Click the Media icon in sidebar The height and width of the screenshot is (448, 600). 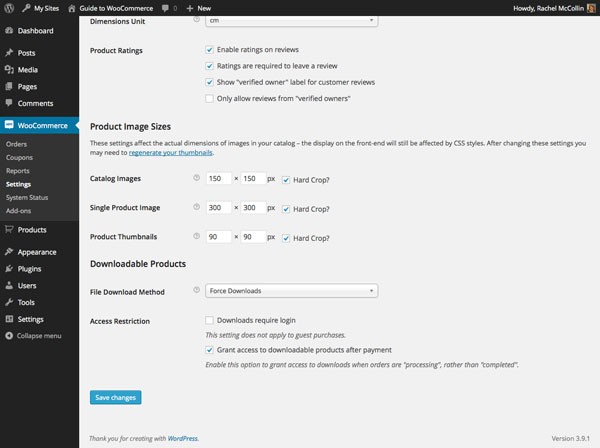click(9, 70)
